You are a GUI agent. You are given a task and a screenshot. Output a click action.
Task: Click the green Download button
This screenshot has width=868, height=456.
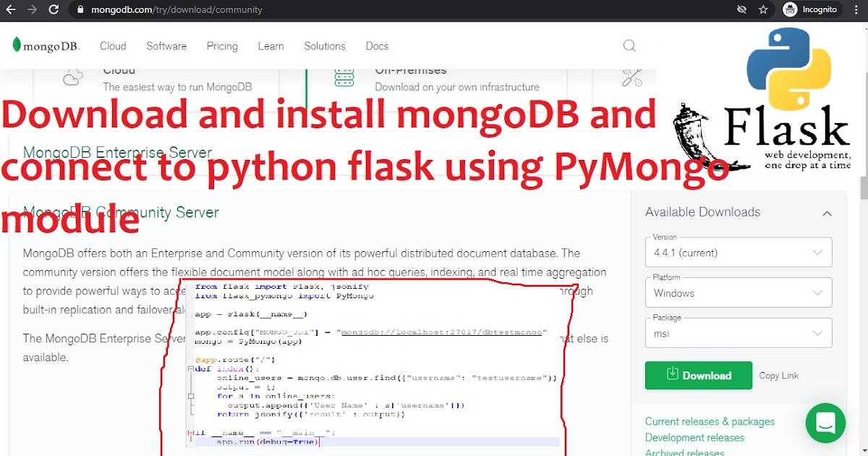[699, 376]
